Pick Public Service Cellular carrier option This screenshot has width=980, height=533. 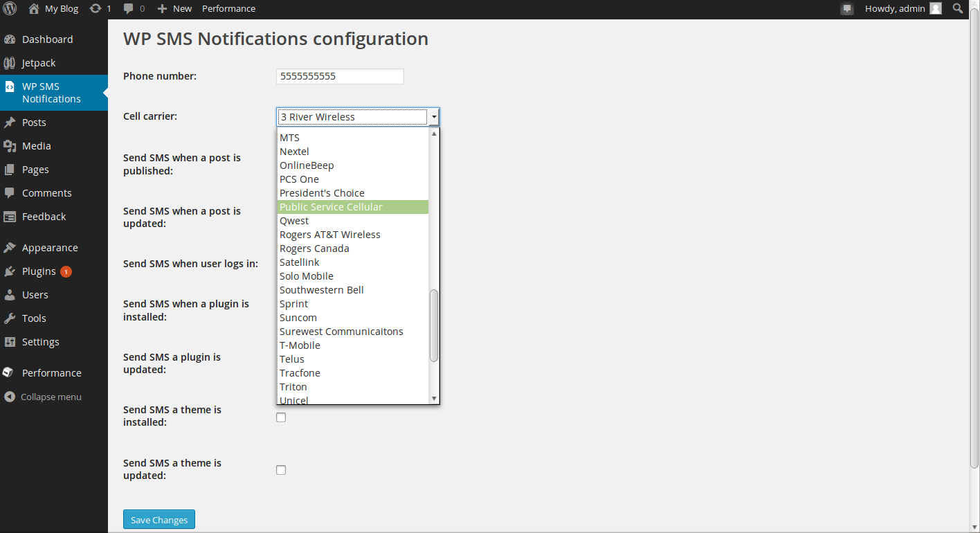(x=331, y=207)
